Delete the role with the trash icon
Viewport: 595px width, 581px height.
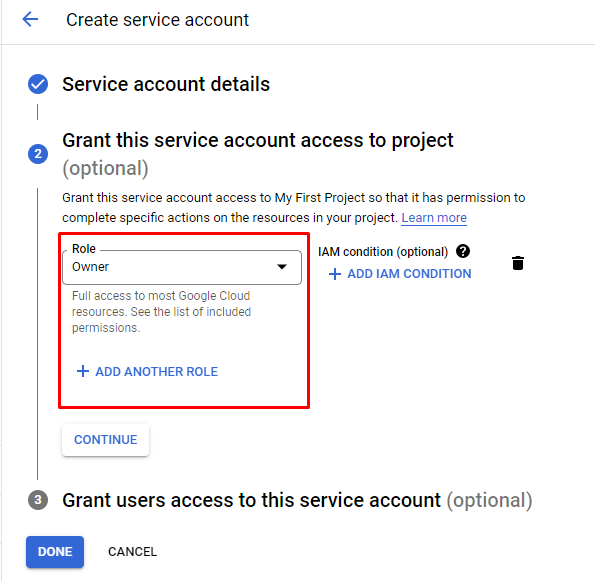click(518, 263)
